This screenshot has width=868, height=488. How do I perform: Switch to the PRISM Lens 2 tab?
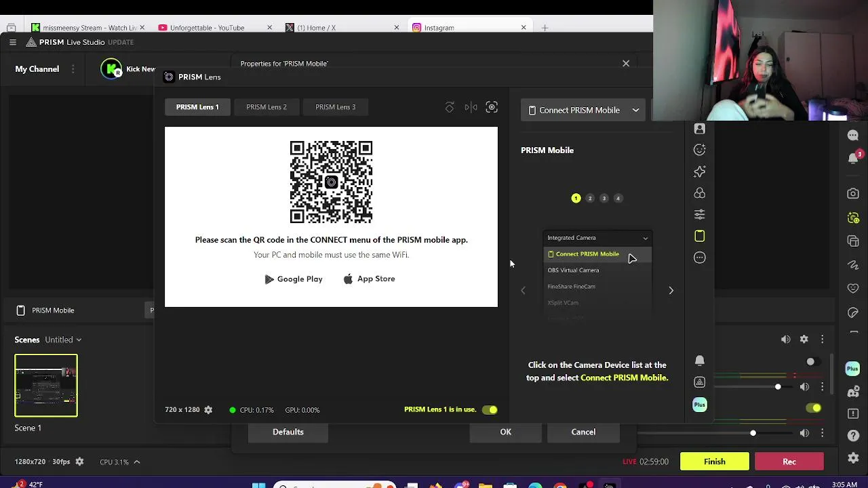267,107
